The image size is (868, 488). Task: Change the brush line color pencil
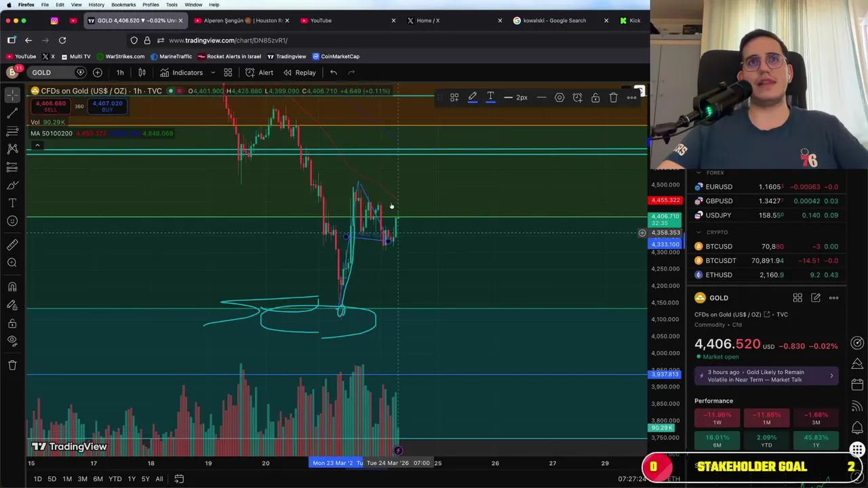[x=473, y=98]
